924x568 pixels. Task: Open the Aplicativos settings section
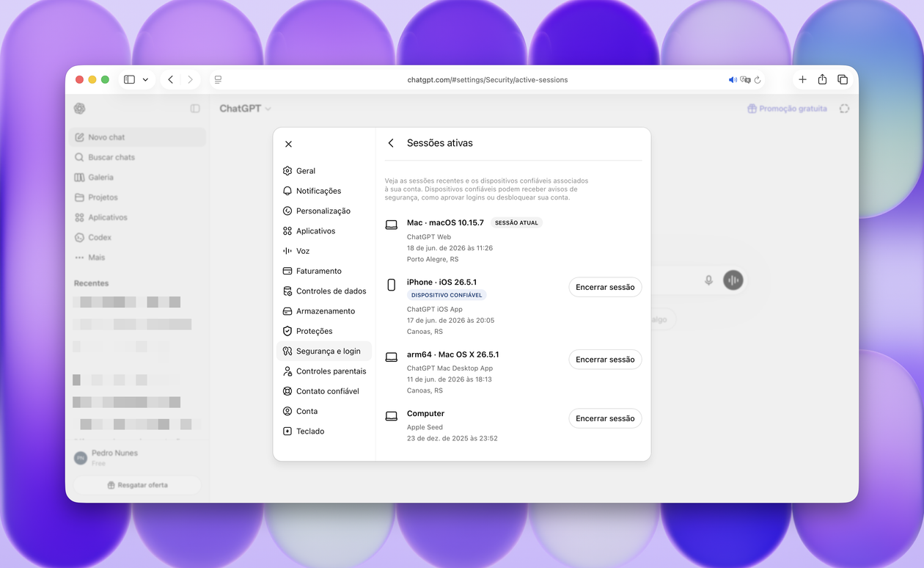tap(324, 231)
